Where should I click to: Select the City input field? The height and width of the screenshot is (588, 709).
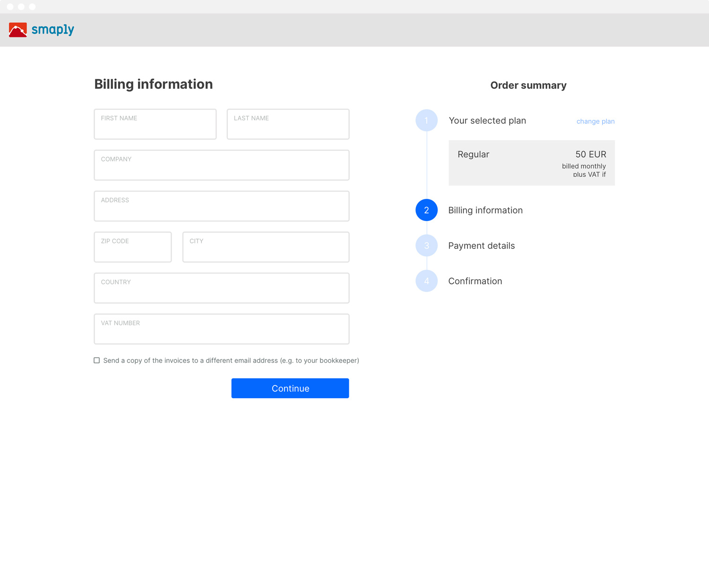266,247
